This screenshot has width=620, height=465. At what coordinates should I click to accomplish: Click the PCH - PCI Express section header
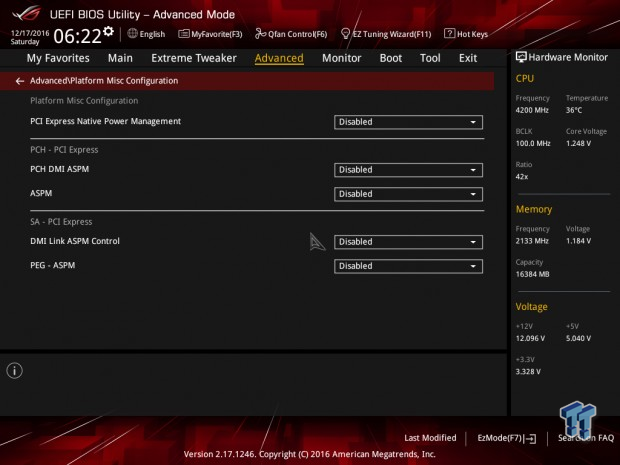tap(64, 150)
